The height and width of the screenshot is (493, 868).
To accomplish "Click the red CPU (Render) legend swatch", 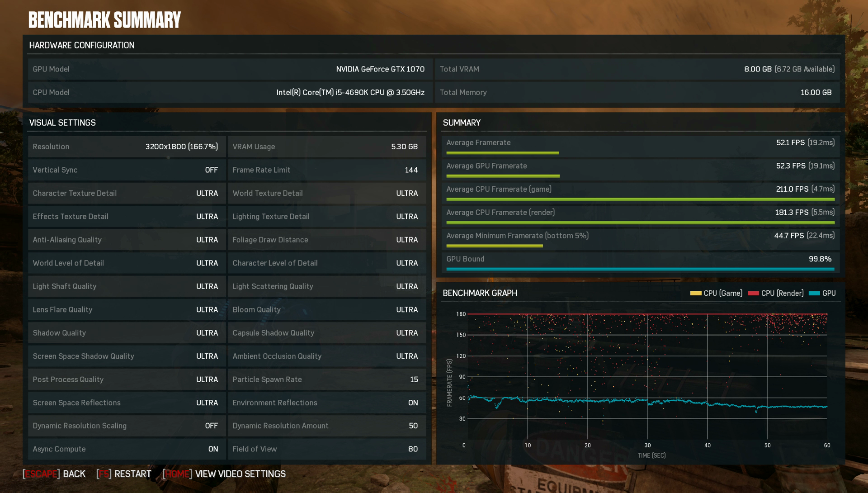I will pyautogui.click(x=753, y=294).
